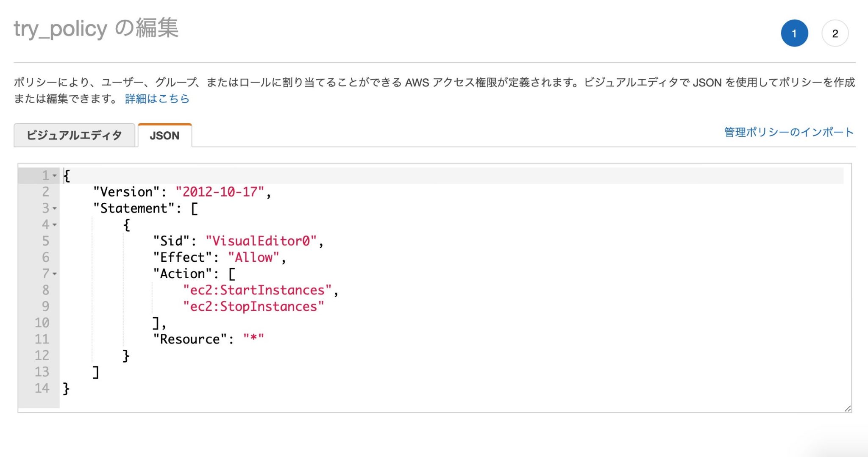868x457 pixels.
Task: Click the title try_policy の編集
Action: pos(96,28)
